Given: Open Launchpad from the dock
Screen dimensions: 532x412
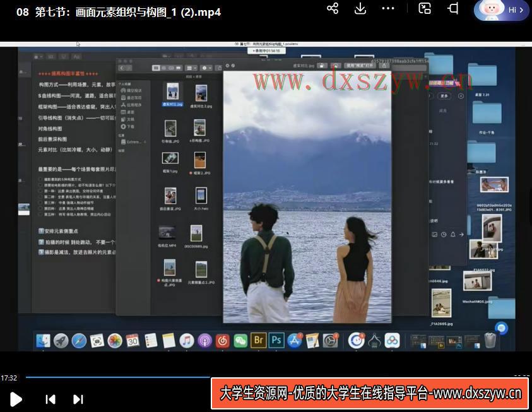Looking at the screenshot, I should [61, 341].
